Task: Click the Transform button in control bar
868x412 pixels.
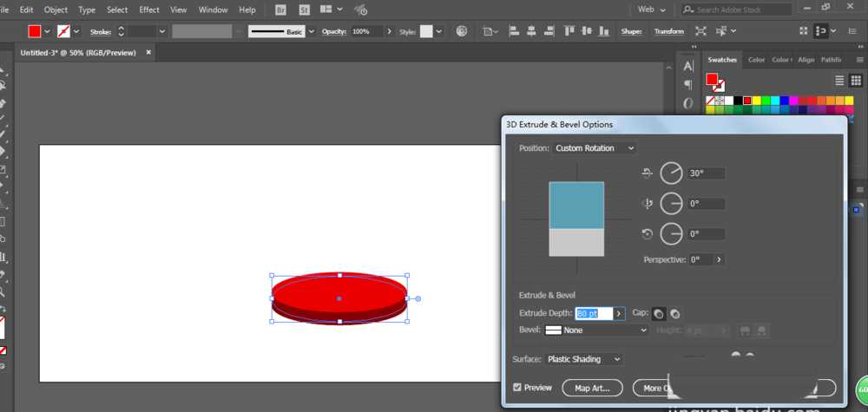Action: (x=668, y=31)
